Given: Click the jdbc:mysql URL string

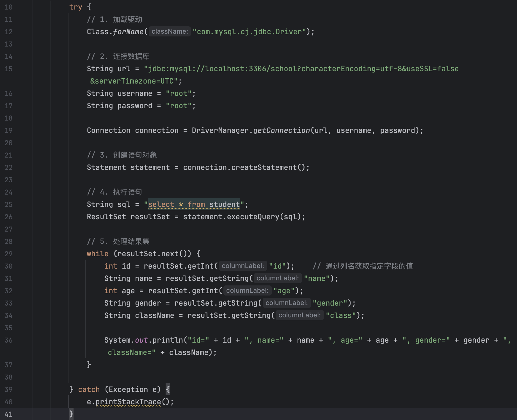Looking at the screenshot, I should 301,69.
